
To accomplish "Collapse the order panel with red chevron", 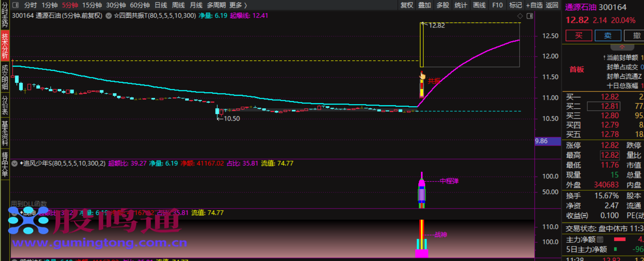I will (x=622, y=47).
